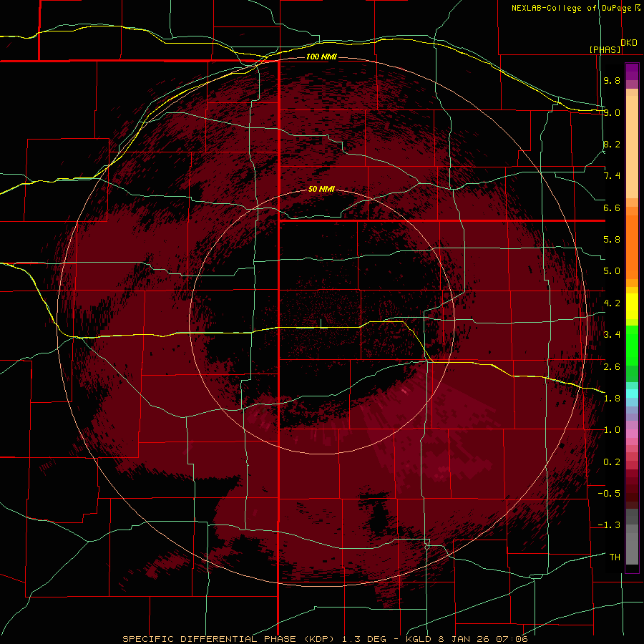Click the 4.2 value on the legend
Viewport: 644px width, 644px height.
(612, 303)
